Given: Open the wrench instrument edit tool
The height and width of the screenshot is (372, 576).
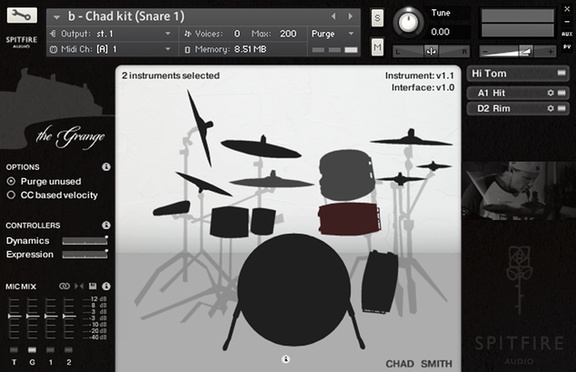Looking at the screenshot, I should click(x=22, y=15).
